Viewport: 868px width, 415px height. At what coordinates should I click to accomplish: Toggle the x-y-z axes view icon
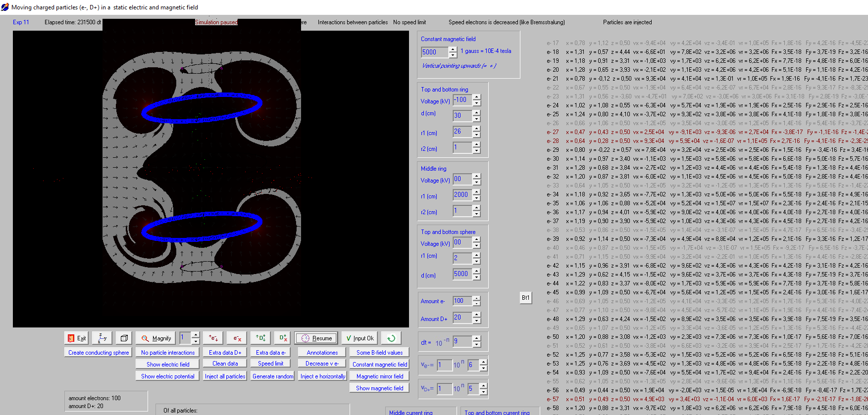tap(102, 338)
